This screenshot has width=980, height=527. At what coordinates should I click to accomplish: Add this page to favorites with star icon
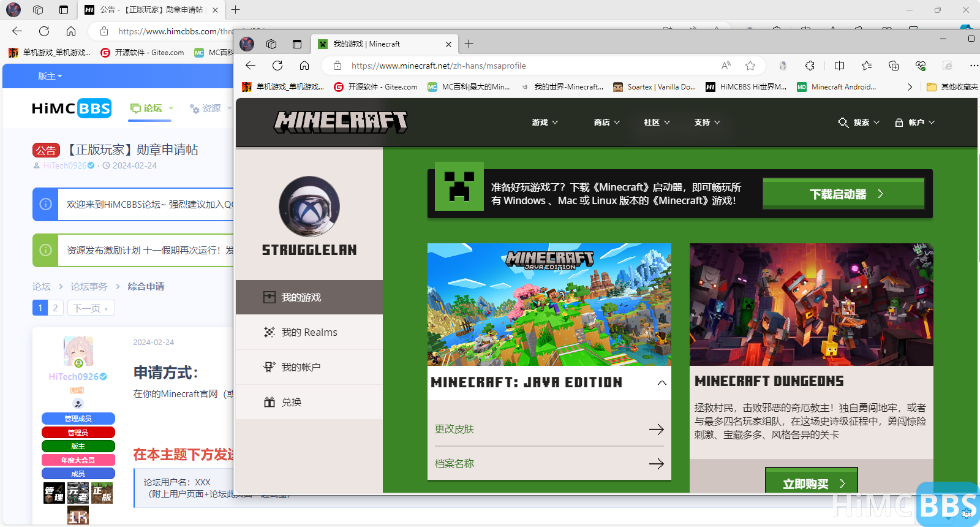750,66
